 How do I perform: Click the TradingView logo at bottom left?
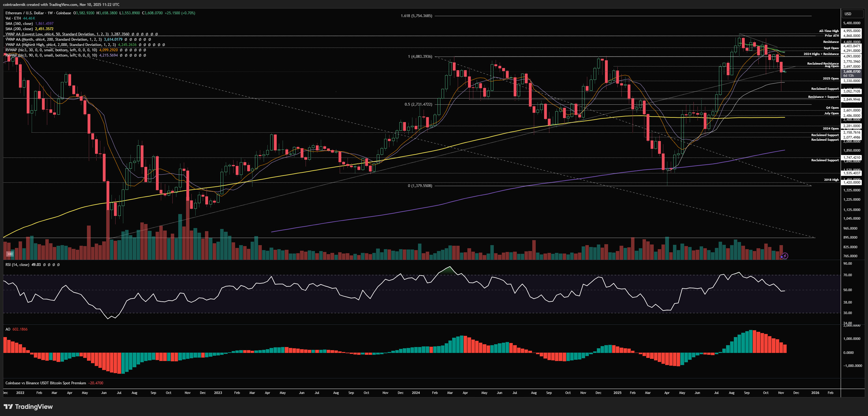(28, 407)
